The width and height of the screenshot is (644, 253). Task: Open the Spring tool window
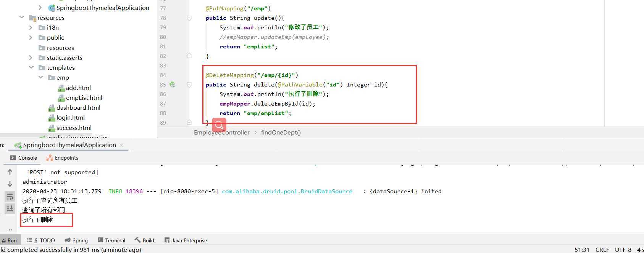(76, 240)
